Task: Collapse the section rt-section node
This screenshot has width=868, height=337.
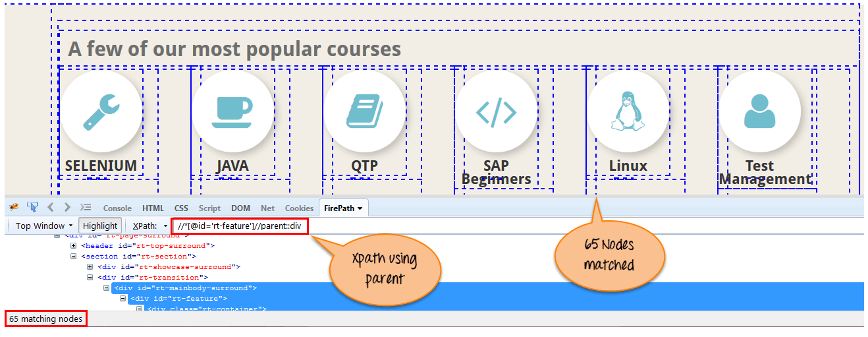Action: pyautogui.click(x=74, y=256)
